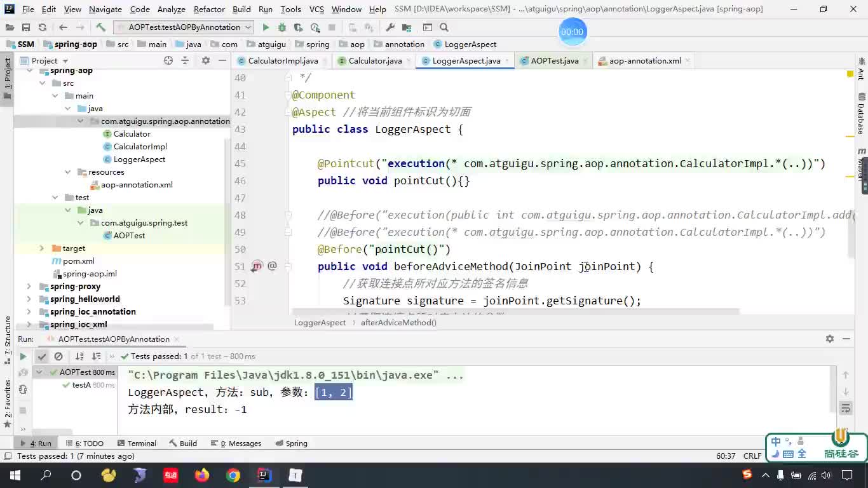The width and height of the screenshot is (868, 488).
Task: Click the gutter icon on line 51
Action: click(257, 266)
